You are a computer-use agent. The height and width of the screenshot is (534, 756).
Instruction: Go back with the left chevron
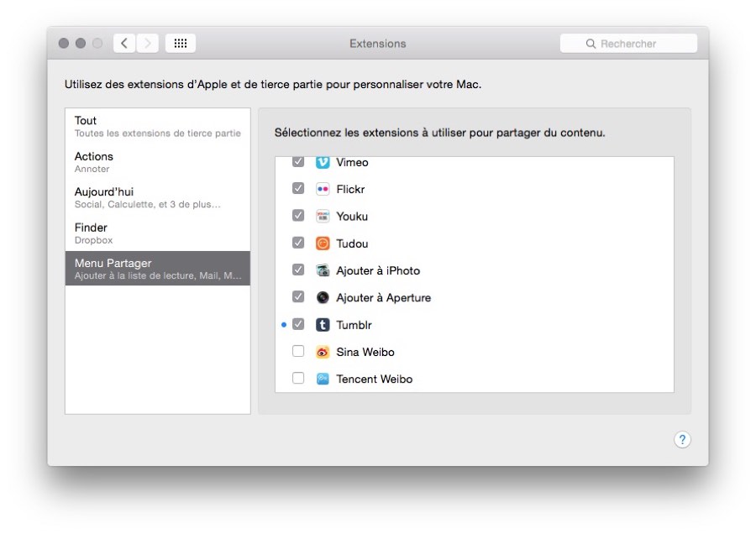[124, 44]
